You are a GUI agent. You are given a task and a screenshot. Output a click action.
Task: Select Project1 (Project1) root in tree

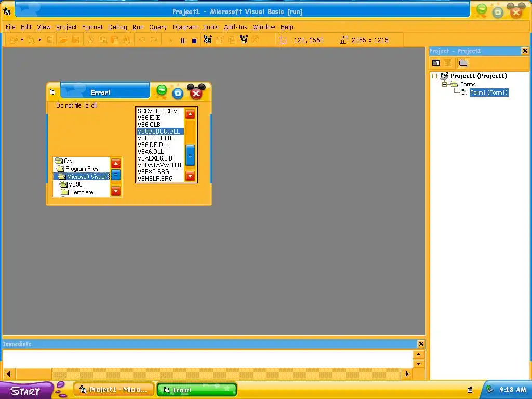pos(478,76)
